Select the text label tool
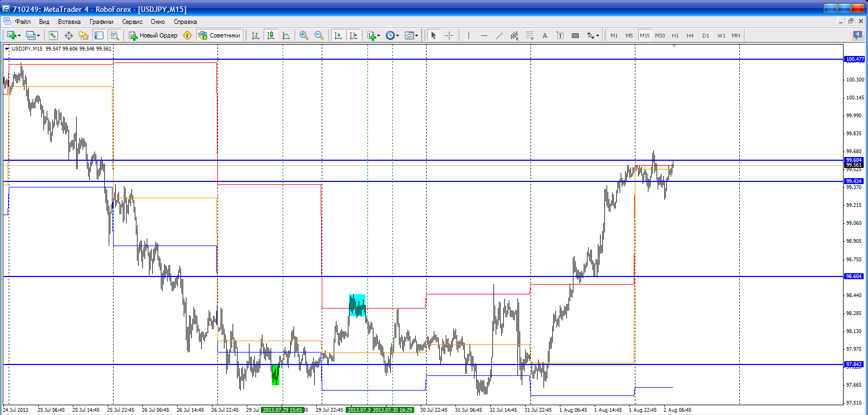The width and height of the screenshot is (868, 415). tap(560, 35)
